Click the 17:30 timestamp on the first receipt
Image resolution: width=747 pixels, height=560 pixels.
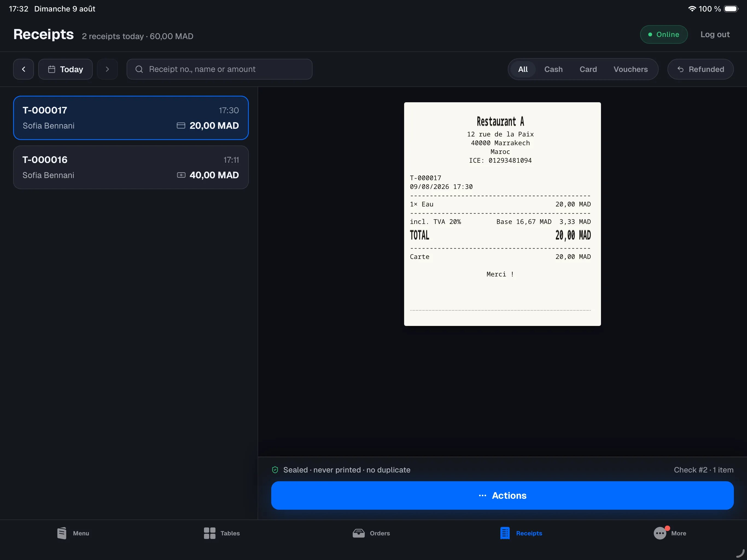pos(229,110)
